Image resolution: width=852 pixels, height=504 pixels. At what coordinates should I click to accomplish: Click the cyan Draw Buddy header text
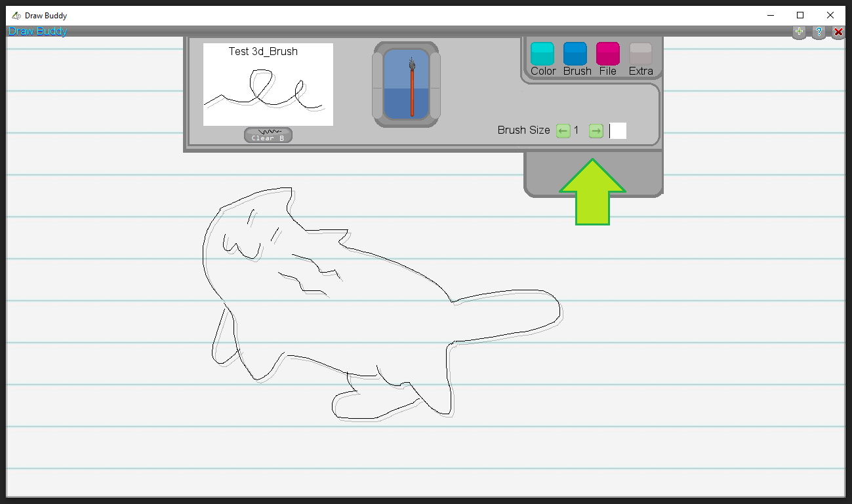tap(37, 31)
